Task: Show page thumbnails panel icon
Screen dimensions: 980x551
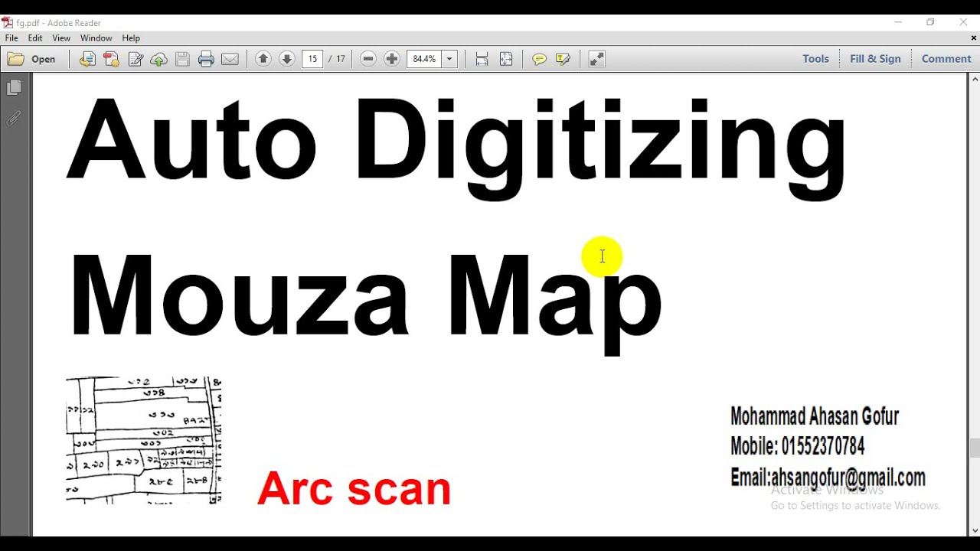Action: coord(13,88)
